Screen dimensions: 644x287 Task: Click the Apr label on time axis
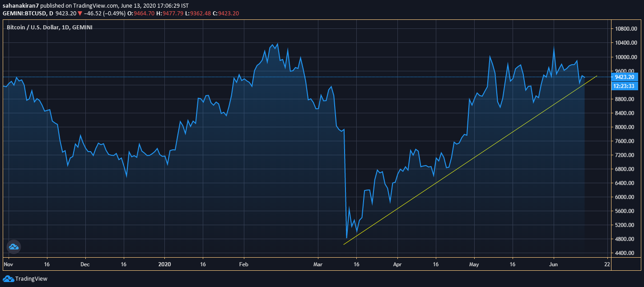coord(397,264)
